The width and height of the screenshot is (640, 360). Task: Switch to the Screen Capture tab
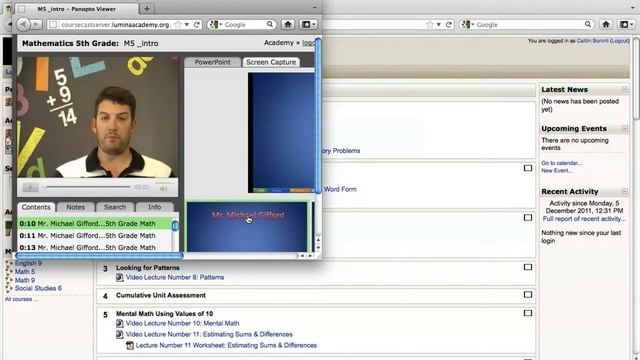(271, 62)
